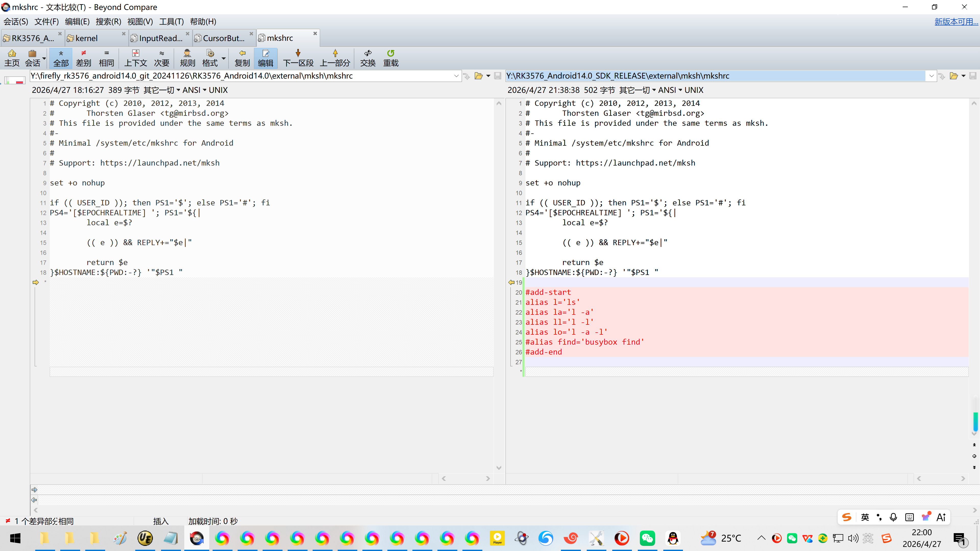The width and height of the screenshot is (980, 551).
Task: Click the Home (主页) toolbar icon
Action: pyautogui.click(x=12, y=58)
